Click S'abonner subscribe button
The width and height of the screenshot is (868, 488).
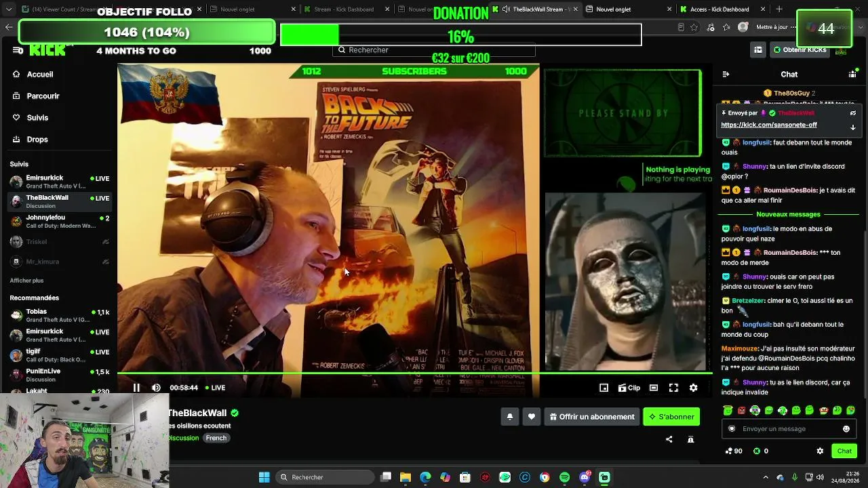point(671,417)
